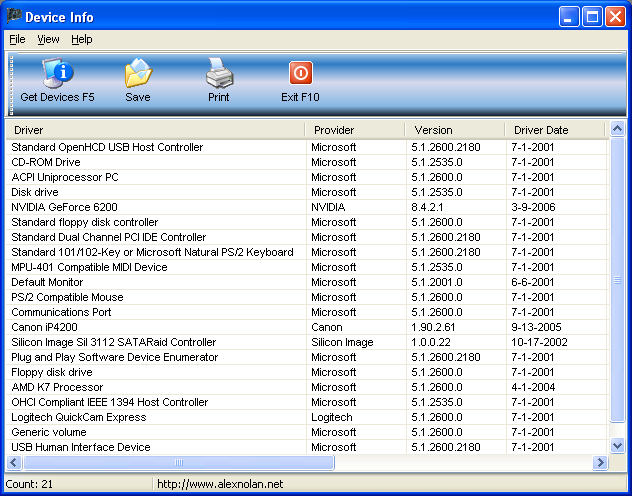Select the Generic volume row
Viewport: 632px width, 496px height.
[x=306, y=432]
